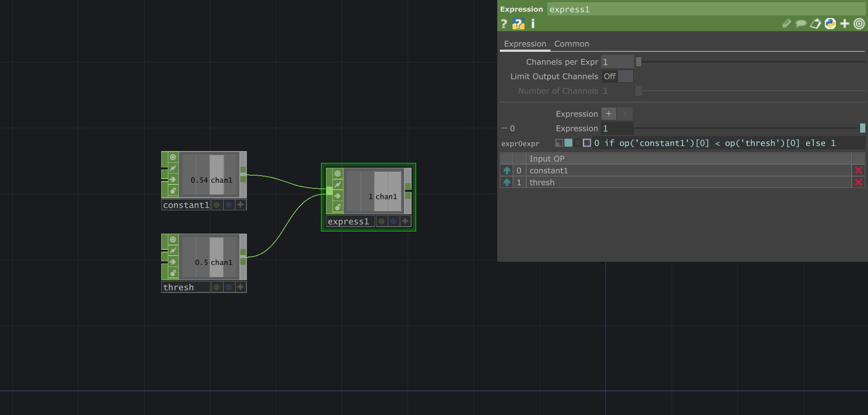The width and height of the screenshot is (868, 415).
Task: Select the Expression tab
Action: coord(525,43)
